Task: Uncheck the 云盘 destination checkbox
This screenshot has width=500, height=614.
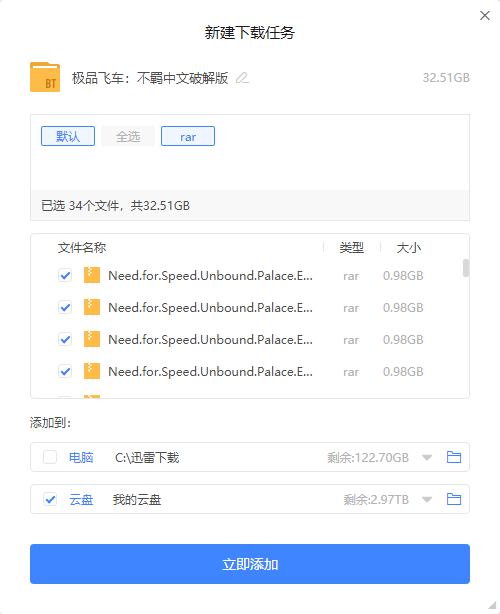Action: click(50, 499)
